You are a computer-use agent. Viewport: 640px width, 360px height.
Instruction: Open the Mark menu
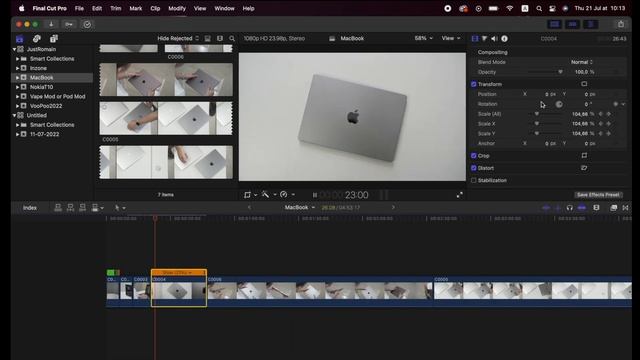[x=136, y=8]
